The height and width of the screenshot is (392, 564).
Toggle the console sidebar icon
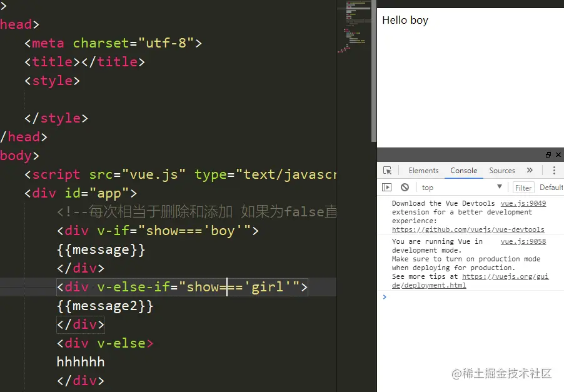point(386,188)
